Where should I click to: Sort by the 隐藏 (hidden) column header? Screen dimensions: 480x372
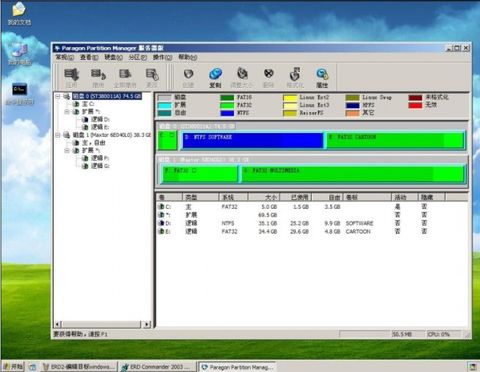[x=431, y=197]
